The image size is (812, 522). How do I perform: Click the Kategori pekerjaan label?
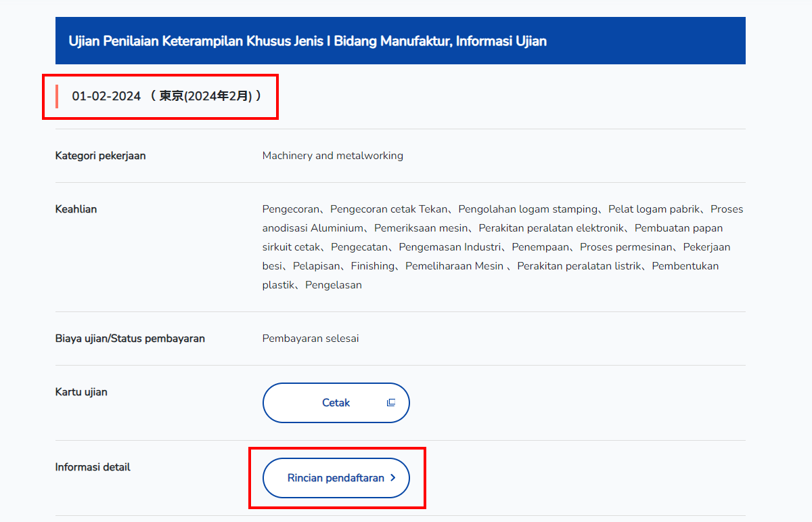click(x=100, y=156)
